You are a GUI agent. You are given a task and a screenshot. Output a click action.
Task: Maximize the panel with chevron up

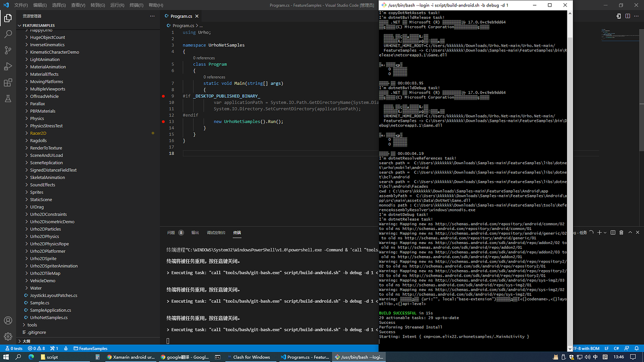[x=630, y=232]
